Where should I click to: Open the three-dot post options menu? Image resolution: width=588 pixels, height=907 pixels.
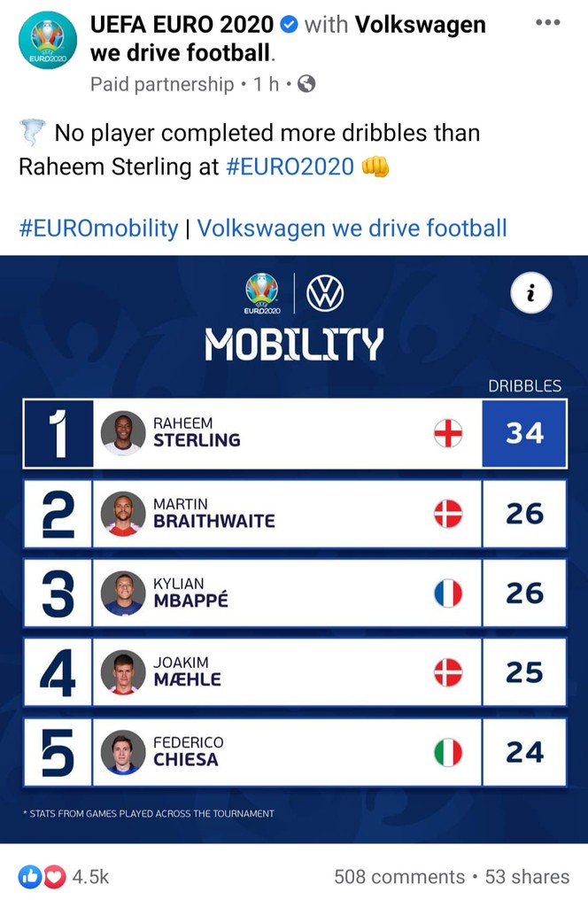pos(548,23)
